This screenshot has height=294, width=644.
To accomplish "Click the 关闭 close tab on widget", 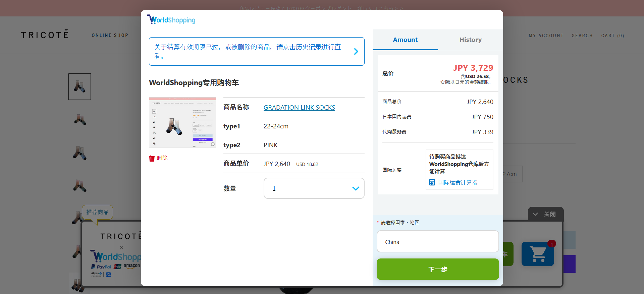I will pos(546,214).
